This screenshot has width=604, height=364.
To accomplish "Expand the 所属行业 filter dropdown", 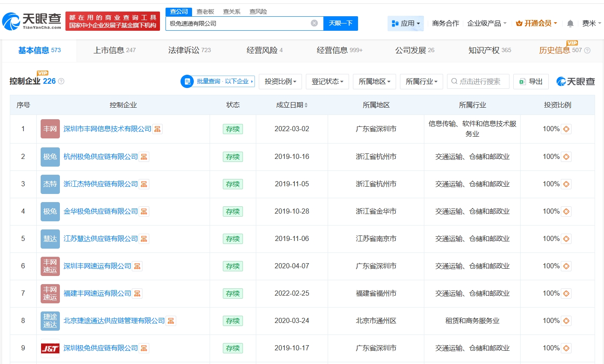I will coord(421,81).
